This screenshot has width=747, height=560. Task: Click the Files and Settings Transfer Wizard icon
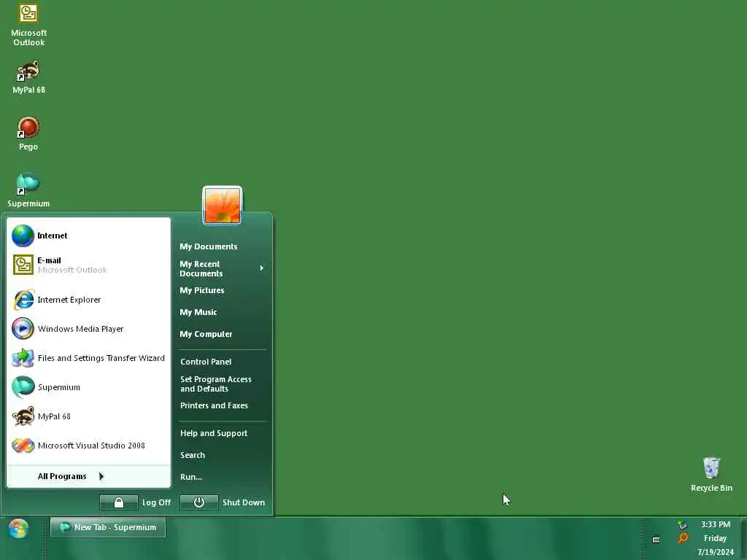(23, 358)
